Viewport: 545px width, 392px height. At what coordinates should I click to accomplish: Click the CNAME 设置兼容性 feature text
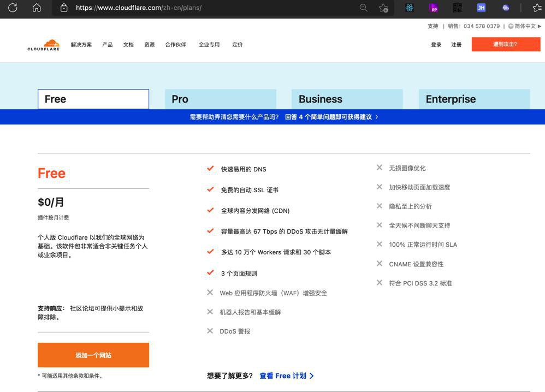coord(417,264)
